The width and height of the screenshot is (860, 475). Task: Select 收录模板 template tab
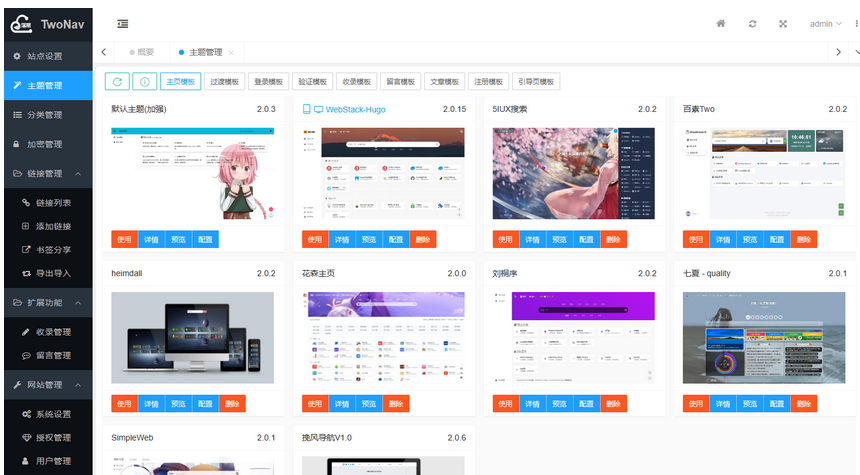click(x=357, y=82)
